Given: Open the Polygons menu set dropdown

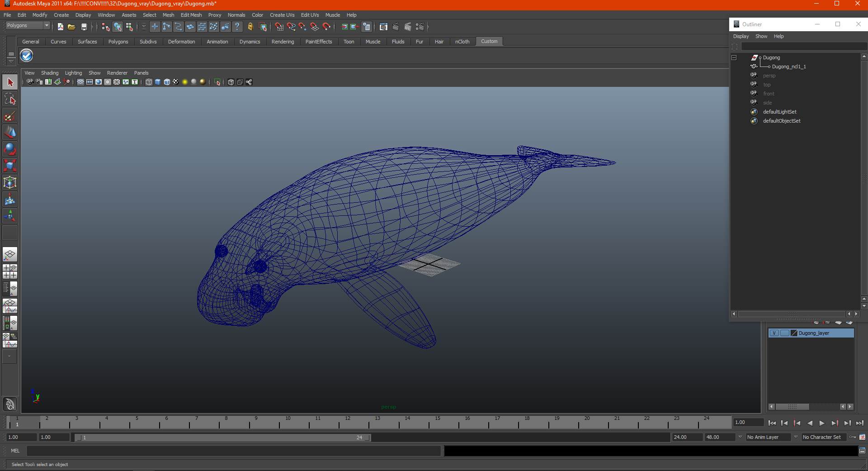Looking at the screenshot, I should pyautogui.click(x=27, y=26).
